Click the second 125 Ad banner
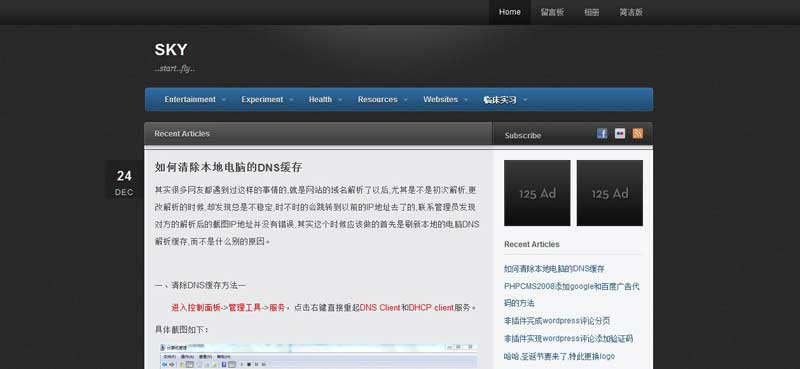The image size is (800, 369). point(610,193)
